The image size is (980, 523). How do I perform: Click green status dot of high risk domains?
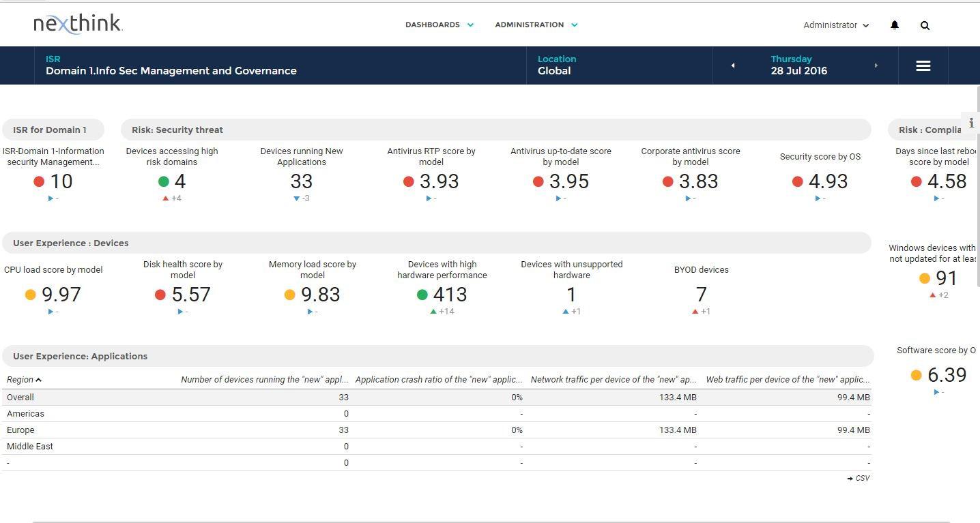(163, 181)
